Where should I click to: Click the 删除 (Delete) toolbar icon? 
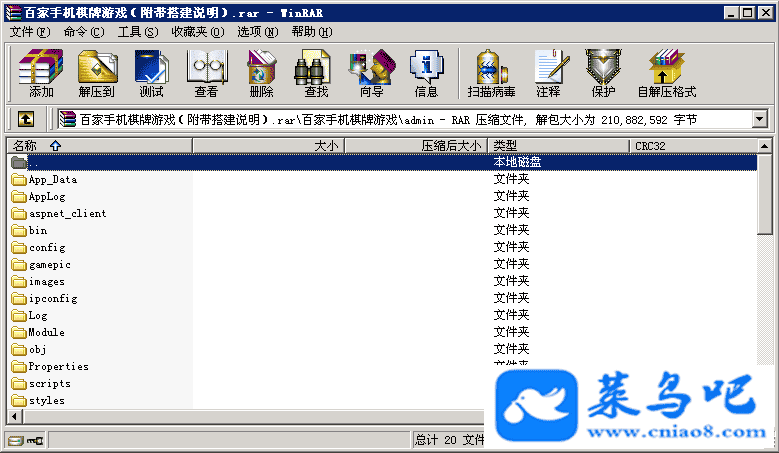pos(262,73)
